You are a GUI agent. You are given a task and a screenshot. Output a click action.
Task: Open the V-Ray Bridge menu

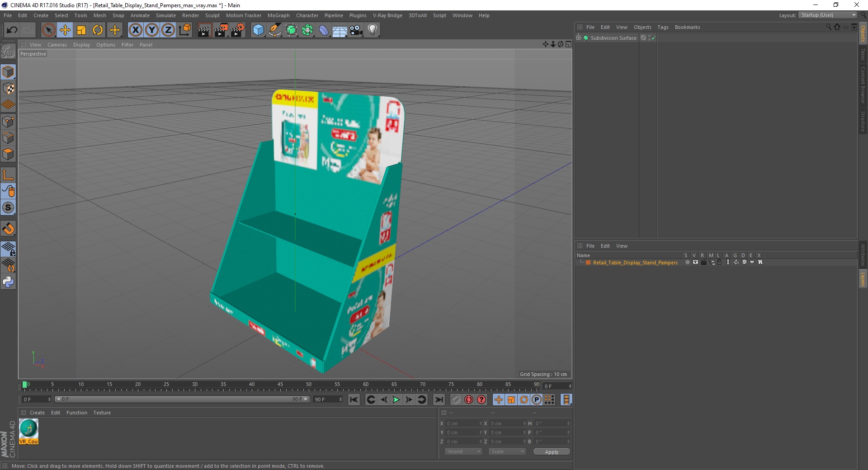(x=387, y=15)
